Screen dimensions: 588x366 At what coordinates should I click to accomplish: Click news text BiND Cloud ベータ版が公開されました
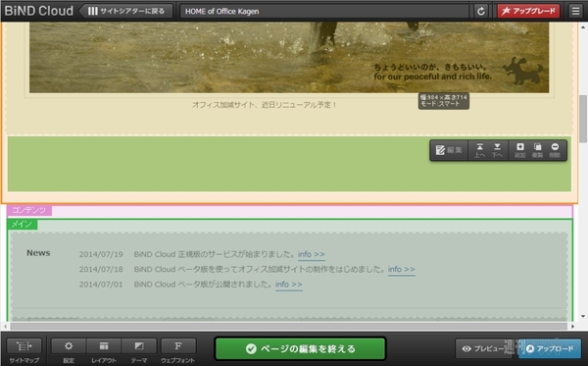[203, 285]
